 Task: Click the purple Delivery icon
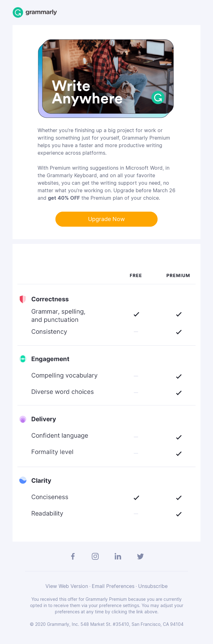[x=23, y=419]
